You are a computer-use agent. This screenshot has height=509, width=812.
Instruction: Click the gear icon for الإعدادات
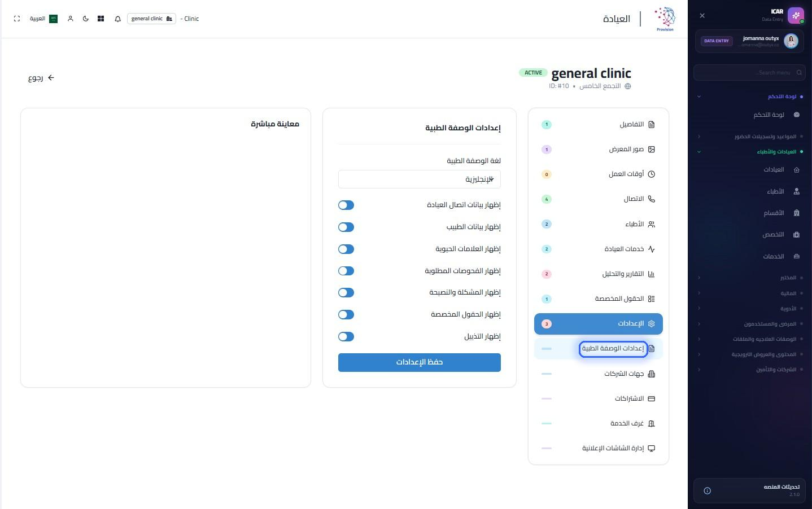tap(652, 324)
